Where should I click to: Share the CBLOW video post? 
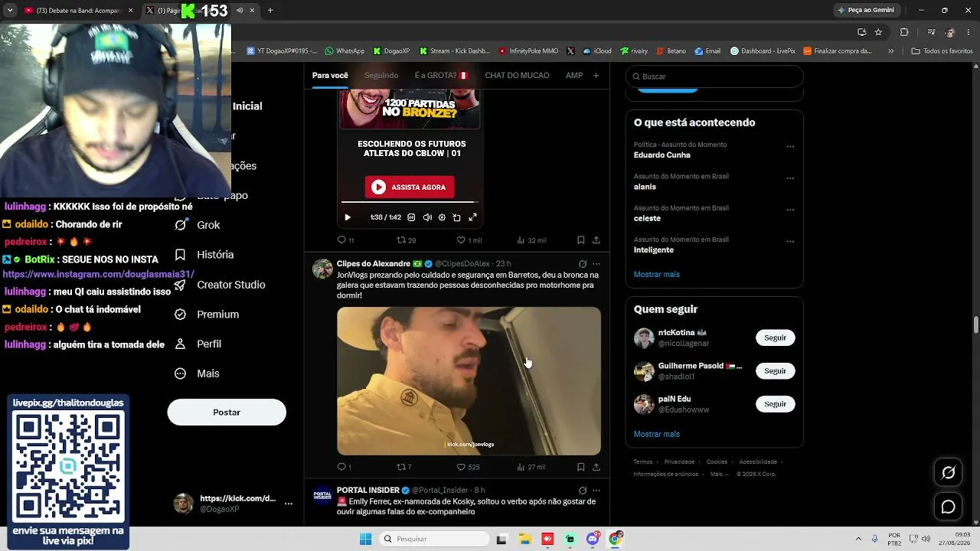(x=596, y=240)
